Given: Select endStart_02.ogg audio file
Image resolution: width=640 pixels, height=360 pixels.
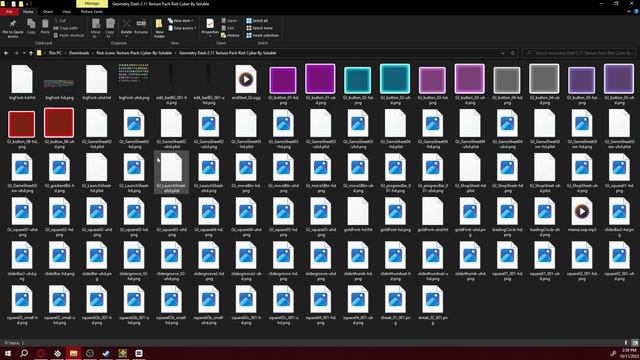Looking at the screenshot, I should coord(246,83).
